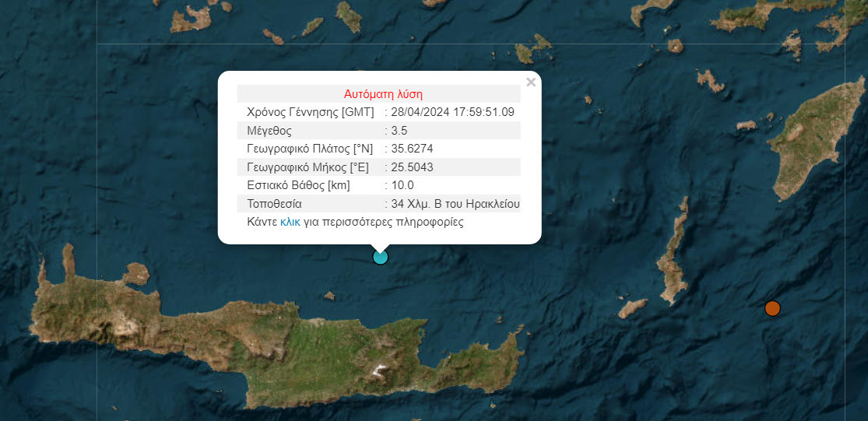Click the origin time value 28/04/2024 17:59:51.09

(453, 112)
